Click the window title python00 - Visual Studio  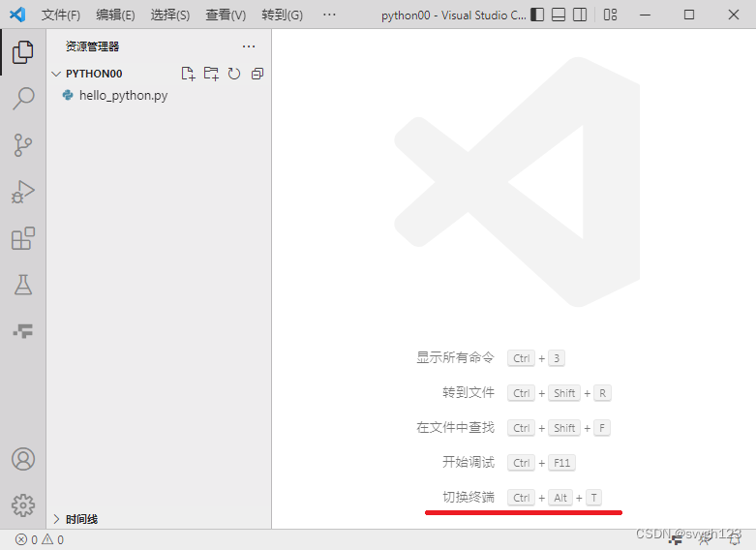pos(454,15)
